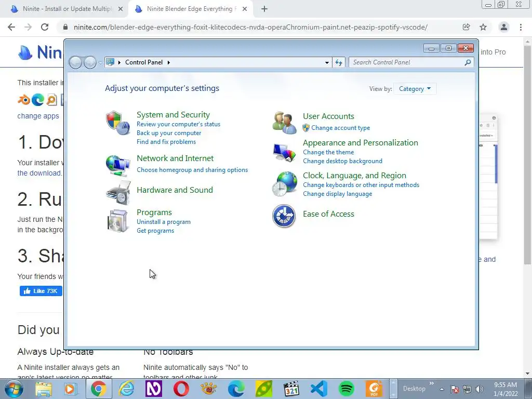
Task: Reload the Ninite page in Chrome
Action: pyautogui.click(x=45, y=27)
